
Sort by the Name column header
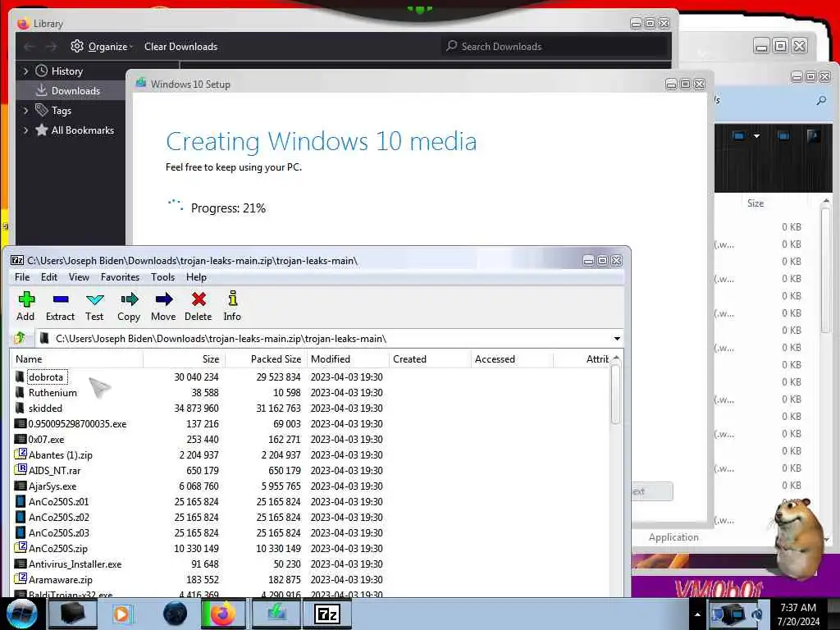(x=77, y=359)
